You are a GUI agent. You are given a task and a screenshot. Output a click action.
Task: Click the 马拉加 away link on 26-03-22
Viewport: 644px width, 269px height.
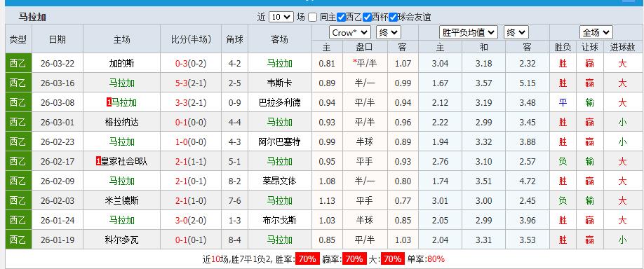(280, 64)
